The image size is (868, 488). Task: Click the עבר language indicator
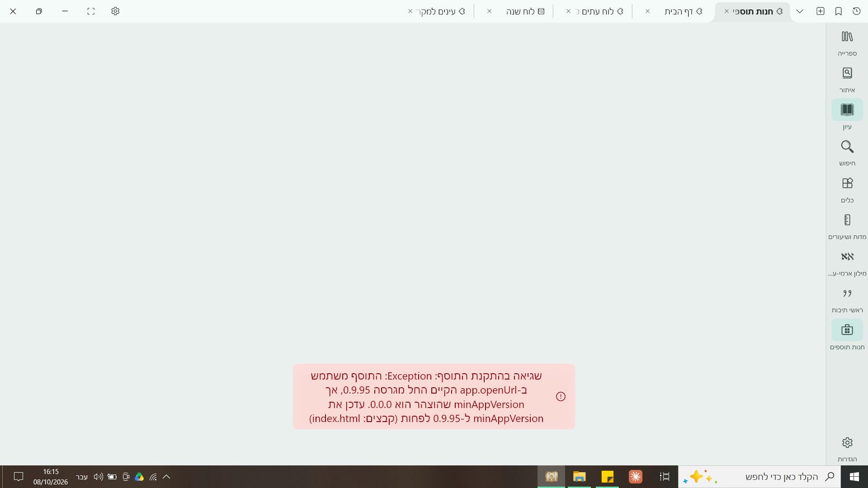click(82, 477)
